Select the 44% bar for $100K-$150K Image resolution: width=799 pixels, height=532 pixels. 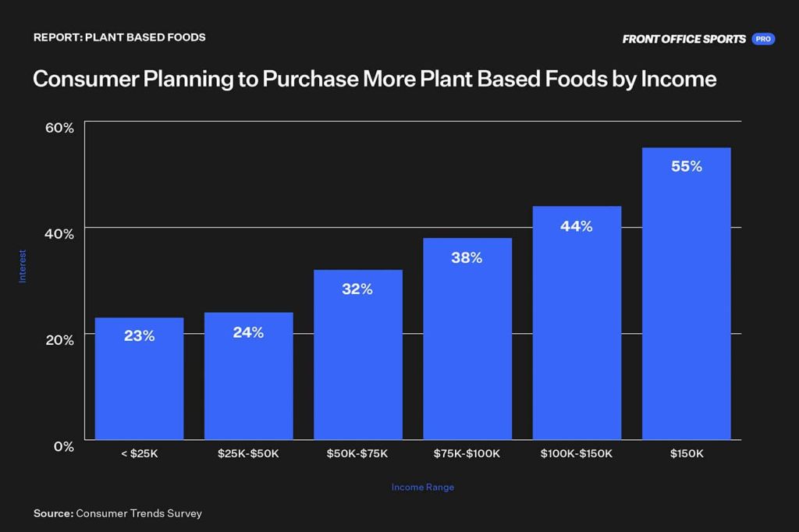pyautogui.click(x=577, y=323)
